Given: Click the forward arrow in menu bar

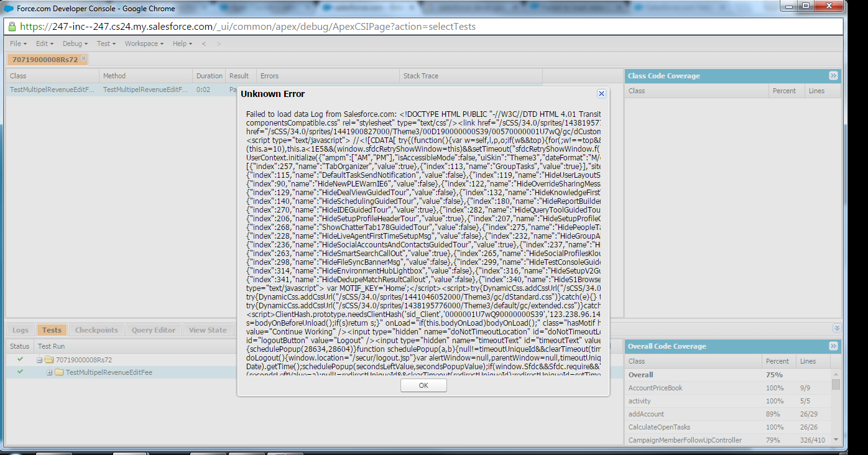Looking at the screenshot, I should [218, 44].
